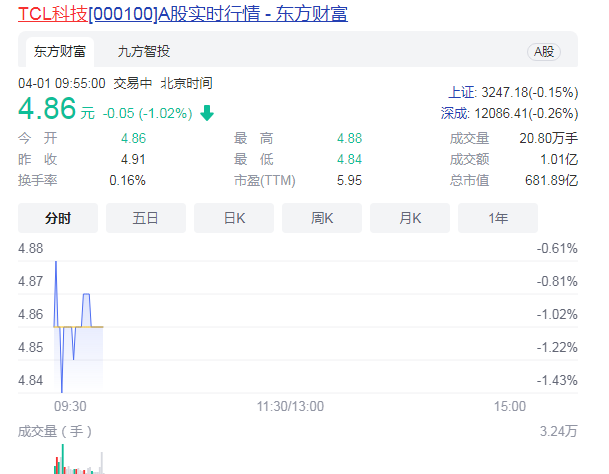Select the 日K chart tab
This screenshot has width=609, height=474.
(234, 218)
